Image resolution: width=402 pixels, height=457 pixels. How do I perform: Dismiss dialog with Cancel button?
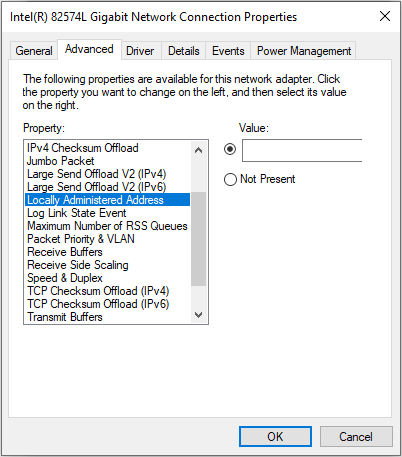click(x=356, y=436)
